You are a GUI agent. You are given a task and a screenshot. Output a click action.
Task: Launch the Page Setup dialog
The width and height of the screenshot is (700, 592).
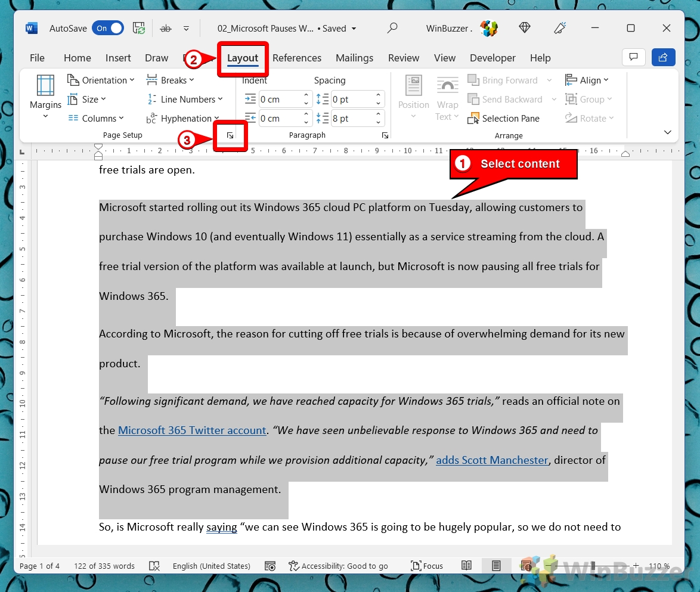tap(230, 135)
